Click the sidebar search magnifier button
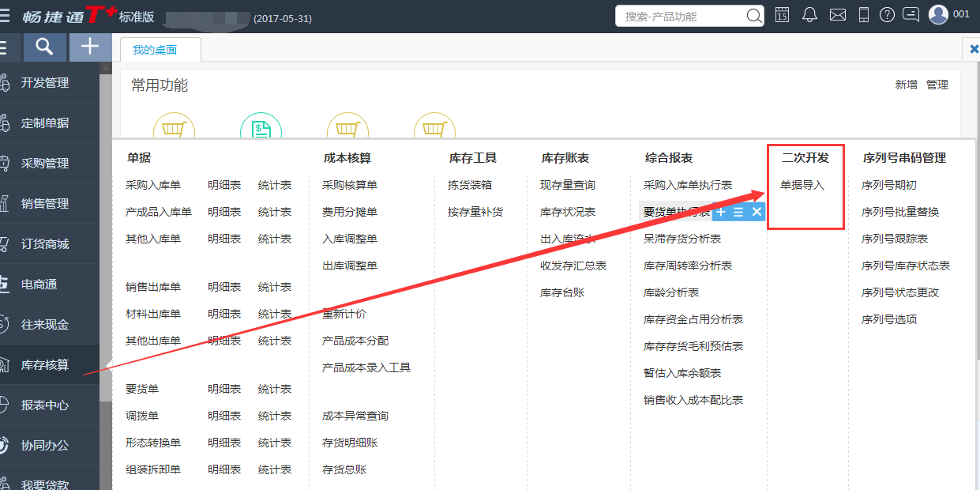980x490 pixels. tap(45, 47)
